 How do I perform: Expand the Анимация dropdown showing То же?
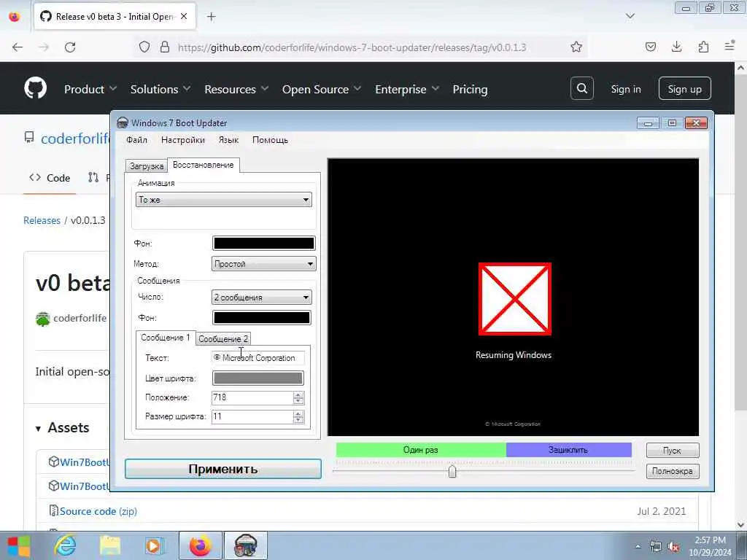[223, 200]
